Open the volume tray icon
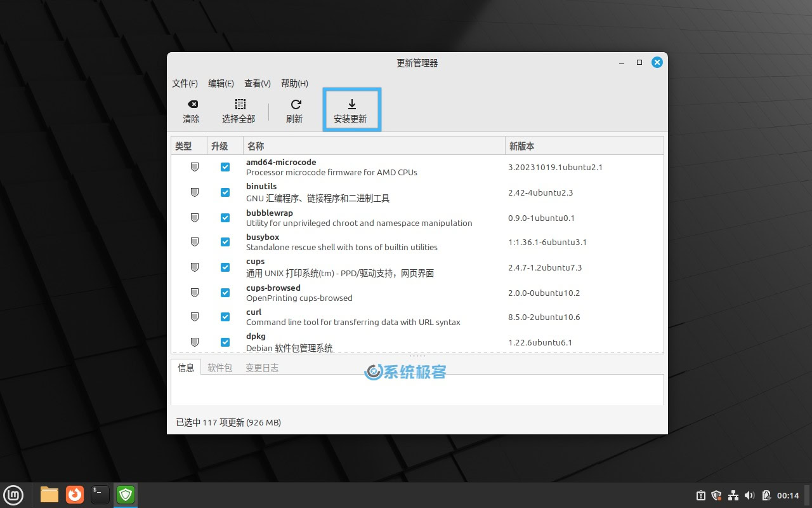 click(749, 495)
